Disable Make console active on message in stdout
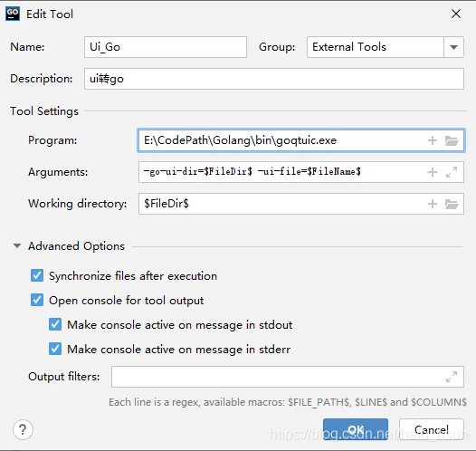This screenshot has width=476, height=451. [x=55, y=324]
